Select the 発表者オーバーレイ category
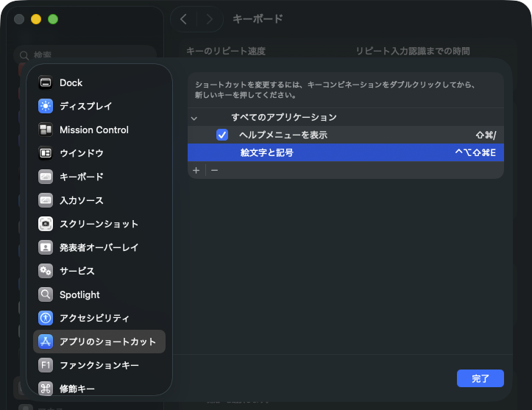 (99, 247)
